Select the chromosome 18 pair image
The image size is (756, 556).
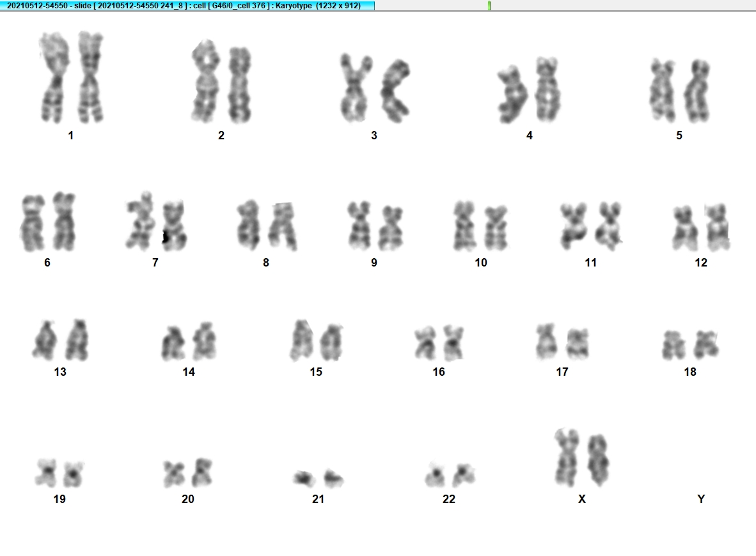[x=690, y=345]
